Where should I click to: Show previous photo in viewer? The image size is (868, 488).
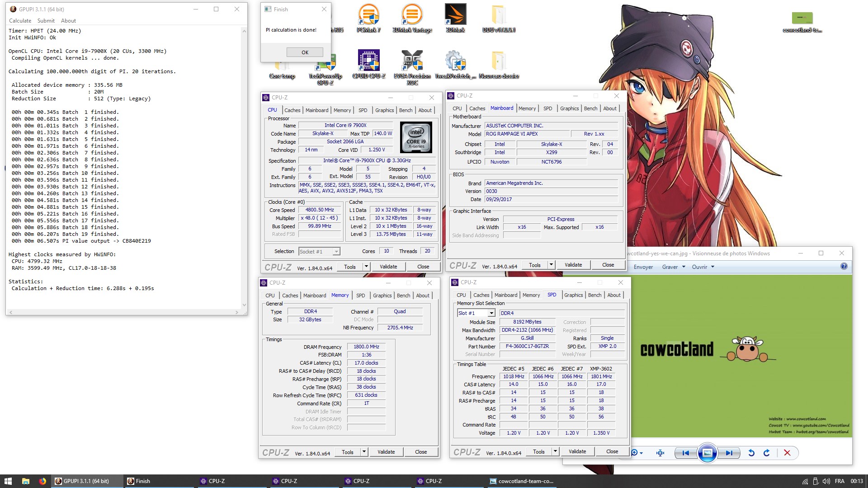[686, 453]
